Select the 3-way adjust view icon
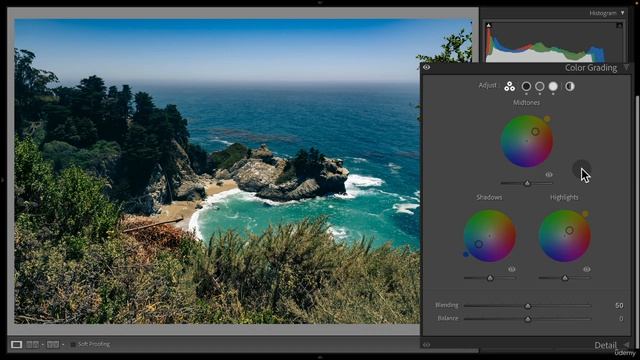Screen dimensions: 640x360 pos(509,87)
